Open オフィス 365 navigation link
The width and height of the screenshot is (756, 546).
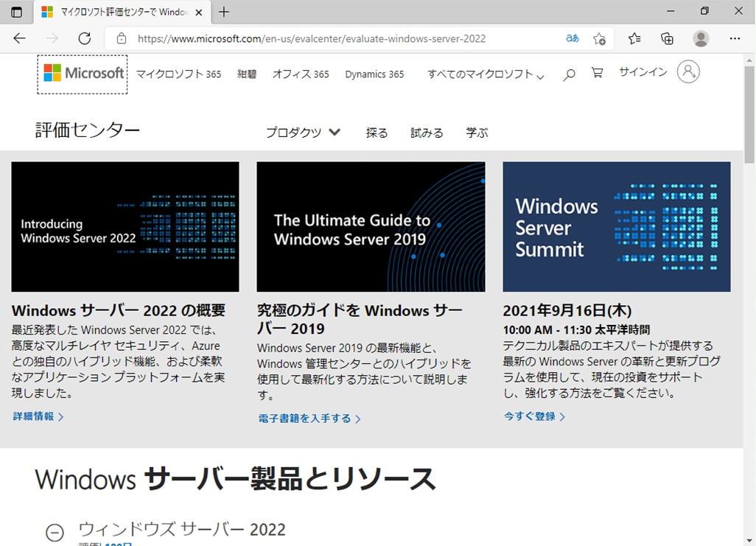tap(301, 74)
